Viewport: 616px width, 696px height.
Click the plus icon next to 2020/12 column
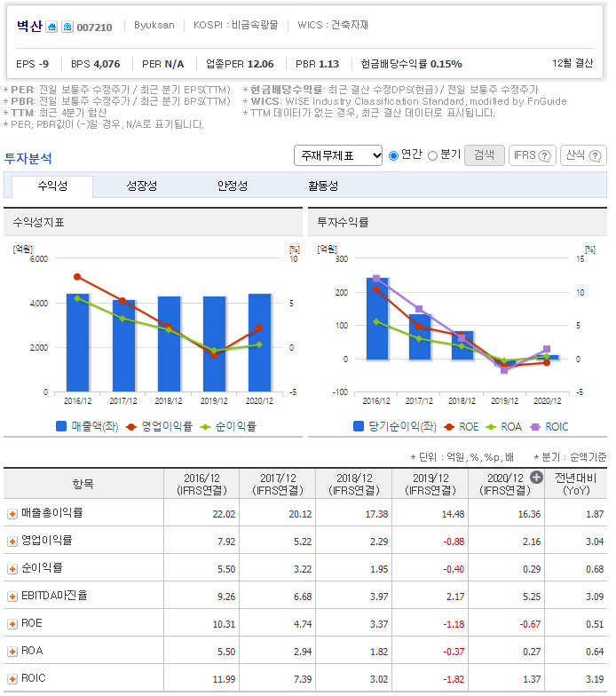536,478
